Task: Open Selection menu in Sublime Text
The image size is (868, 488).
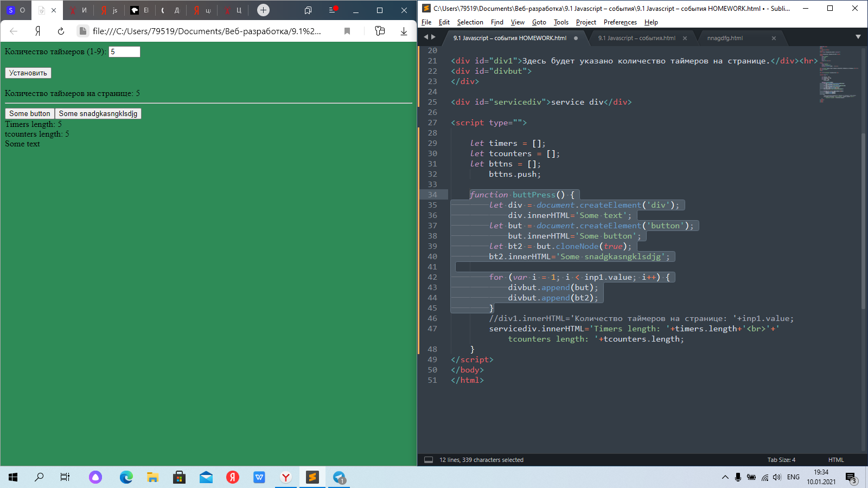Action: coord(470,22)
